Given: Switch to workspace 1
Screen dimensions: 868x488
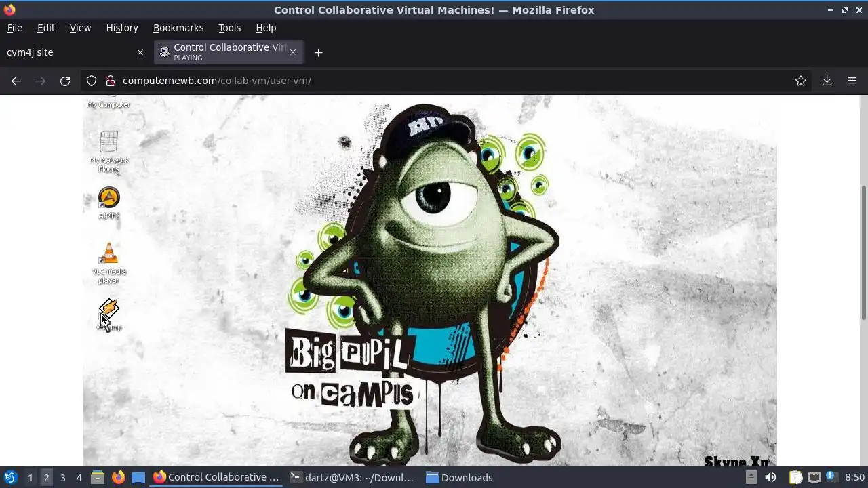Looking at the screenshot, I should (x=30, y=477).
